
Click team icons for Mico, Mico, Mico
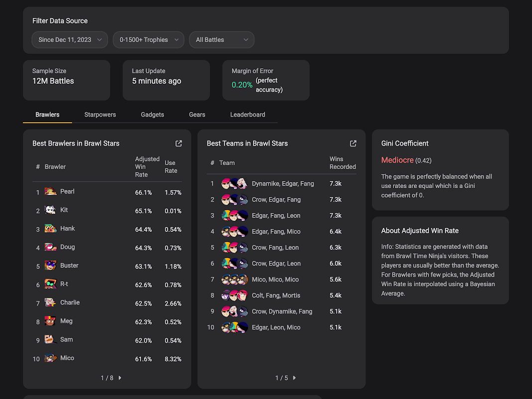click(x=235, y=279)
